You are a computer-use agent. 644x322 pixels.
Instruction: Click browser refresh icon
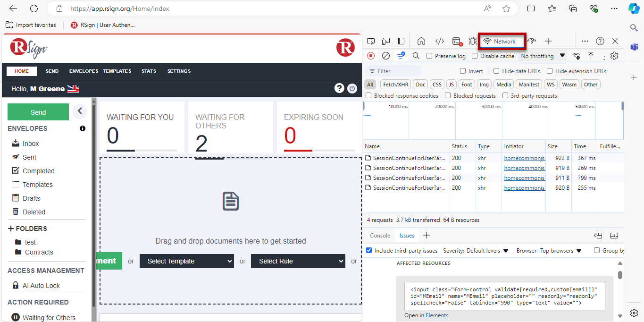tap(34, 8)
